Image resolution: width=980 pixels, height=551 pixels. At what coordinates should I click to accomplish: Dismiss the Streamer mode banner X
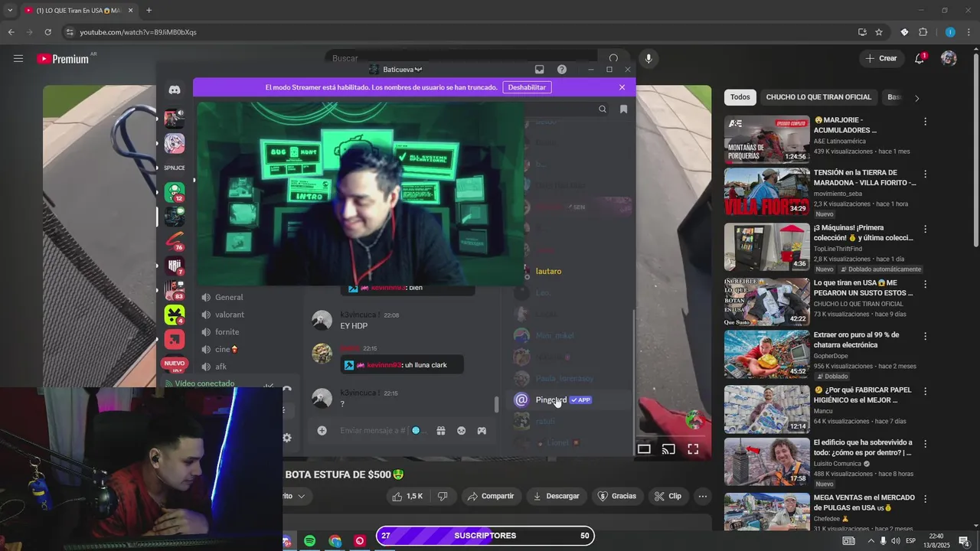click(622, 87)
